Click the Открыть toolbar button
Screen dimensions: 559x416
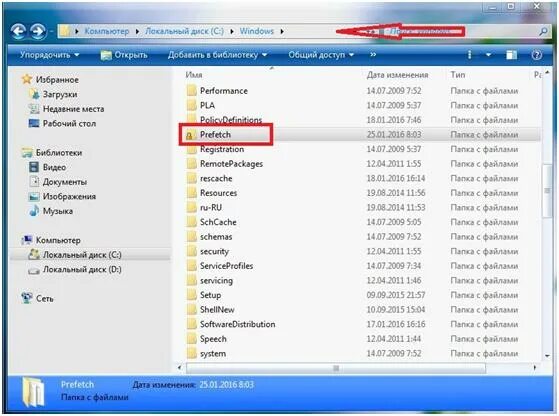coord(124,55)
